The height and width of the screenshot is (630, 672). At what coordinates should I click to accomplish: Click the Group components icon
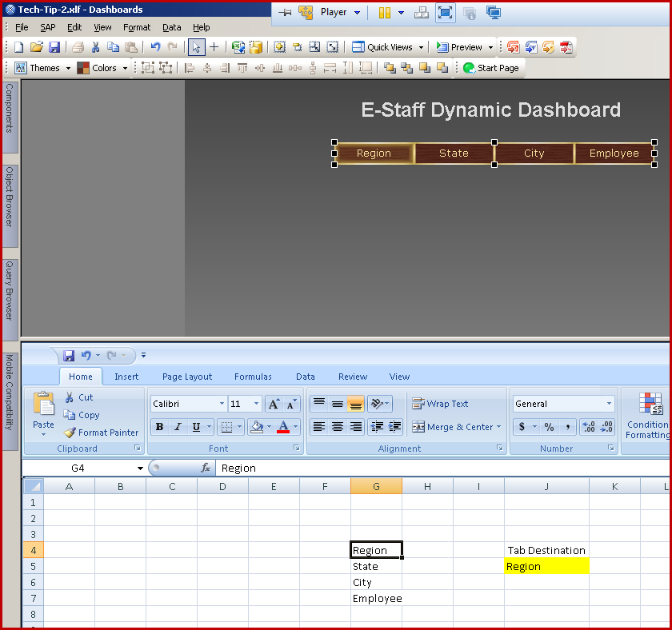(x=148, y=68)
